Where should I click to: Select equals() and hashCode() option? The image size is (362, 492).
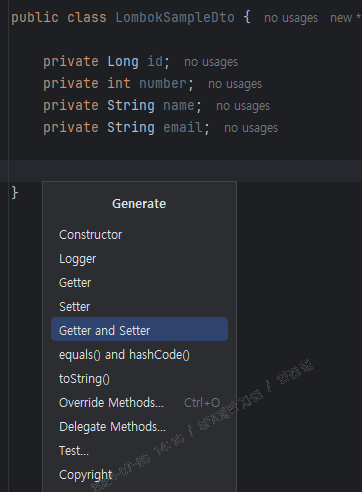[x=139, y=355]
